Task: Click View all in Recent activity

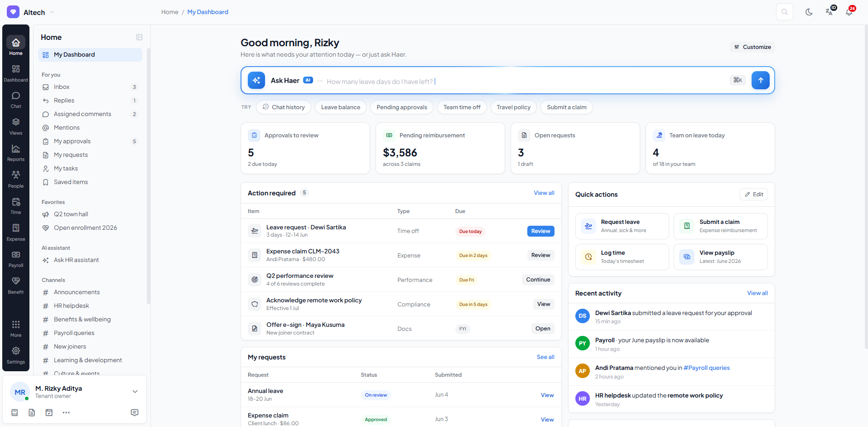Action: click(x=757, y=293)
